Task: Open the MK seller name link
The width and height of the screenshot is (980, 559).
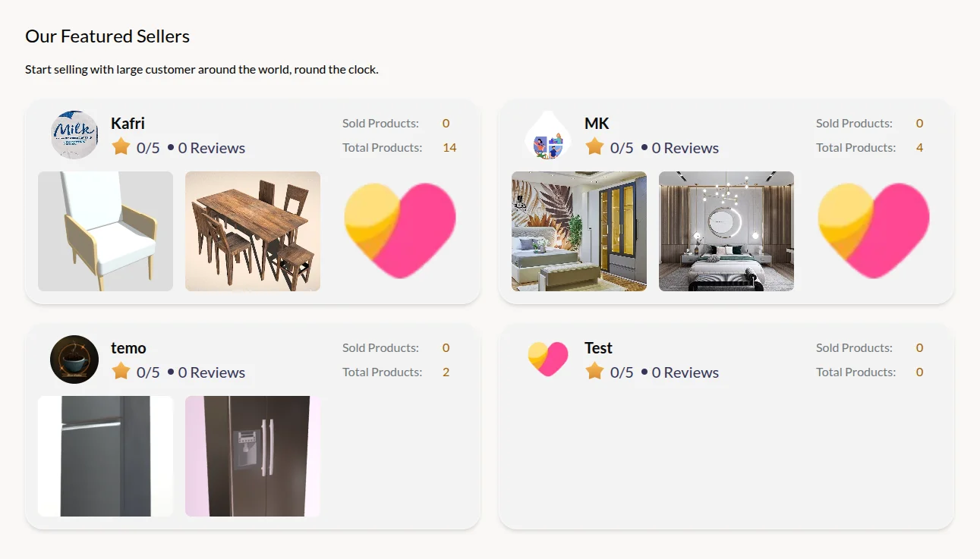Action: pos(597,124)
